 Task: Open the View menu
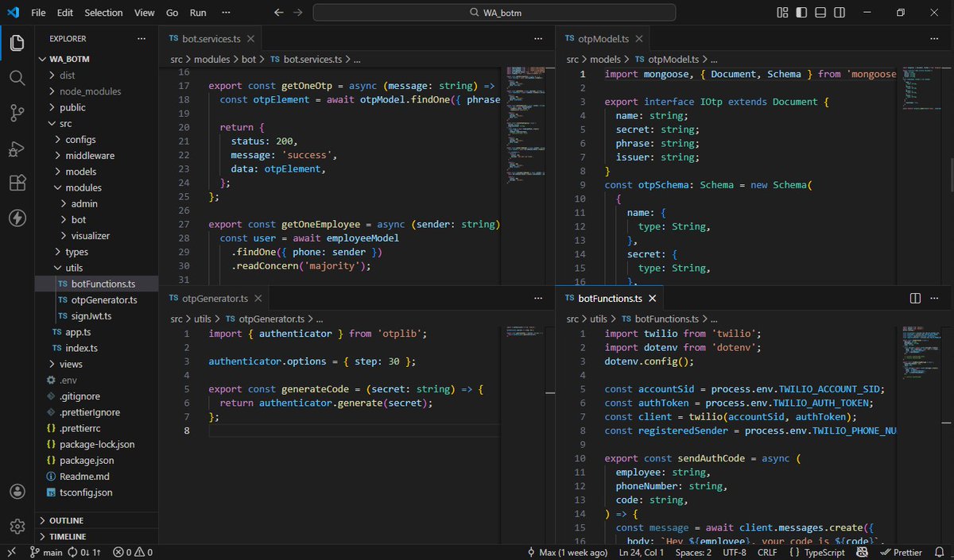[x=145, y=13]
